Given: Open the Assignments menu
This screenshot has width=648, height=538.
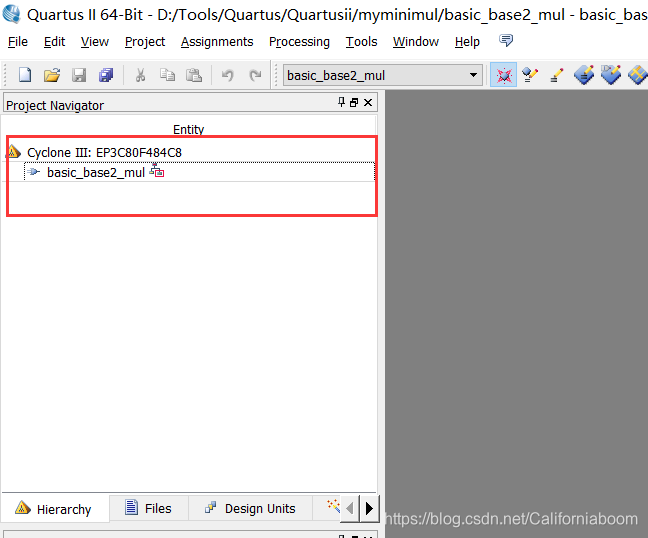Looking at the screenshot, I should 217,42.
